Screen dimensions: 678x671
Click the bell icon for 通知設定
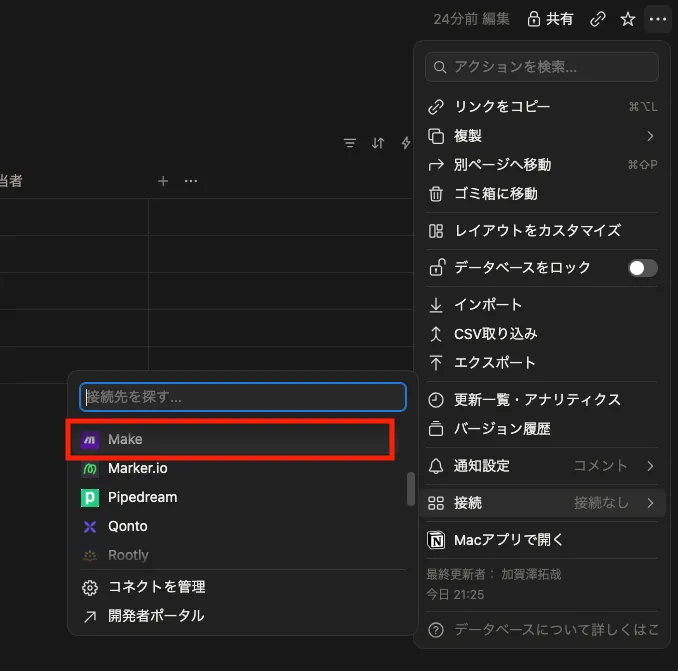click(436, 466)
